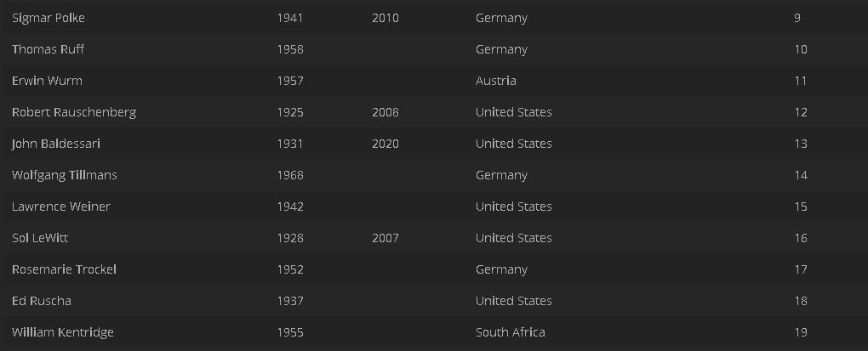Select Wolfgang Tillmans in the table
868x351 pixels.
point(65,175)
